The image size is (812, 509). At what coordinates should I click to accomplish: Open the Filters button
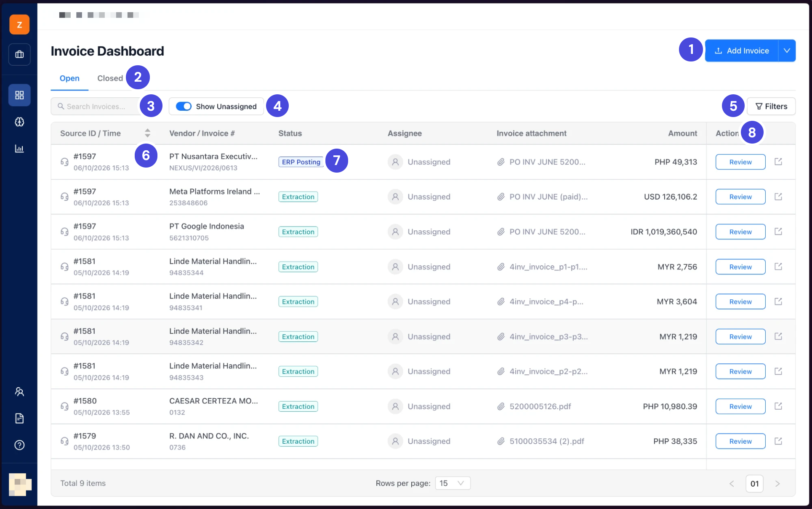[771, 107]
